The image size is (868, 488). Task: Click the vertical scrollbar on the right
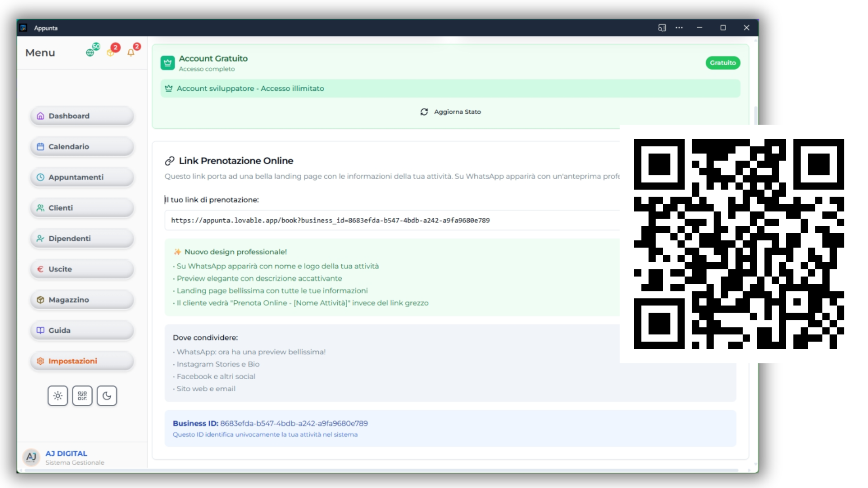pos(755,115)
